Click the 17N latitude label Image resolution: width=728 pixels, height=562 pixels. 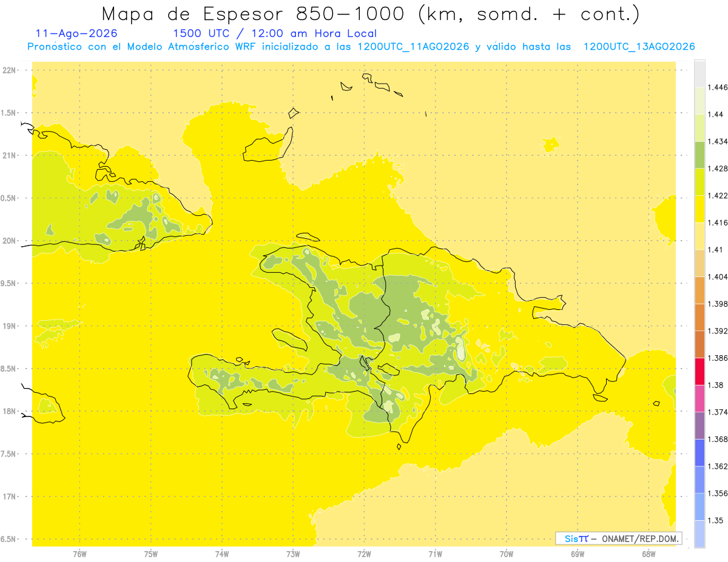pyautogui.click(x=9, y=497)
